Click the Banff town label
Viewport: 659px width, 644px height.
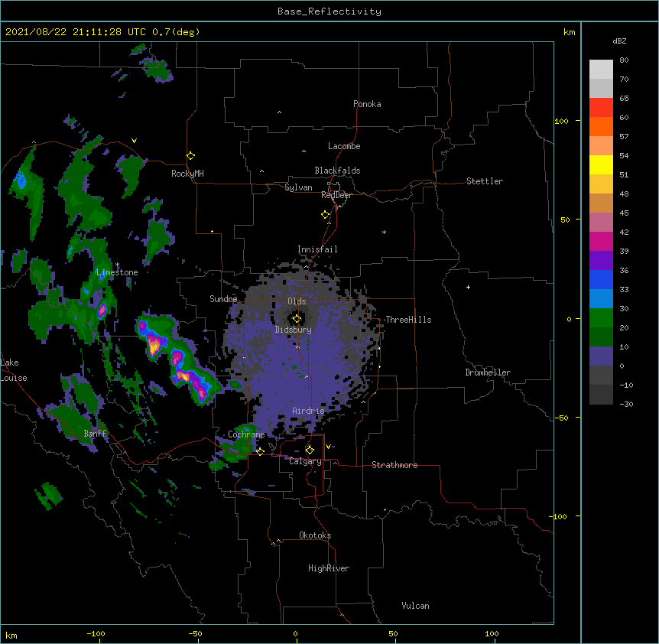click(x=95, y=434)
